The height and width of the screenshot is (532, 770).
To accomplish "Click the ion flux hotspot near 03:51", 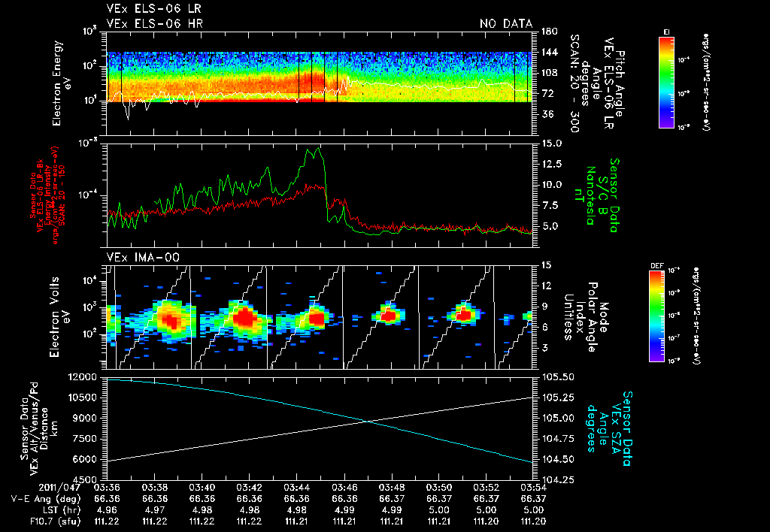I will pyautogui.click(x=463, y=315).
